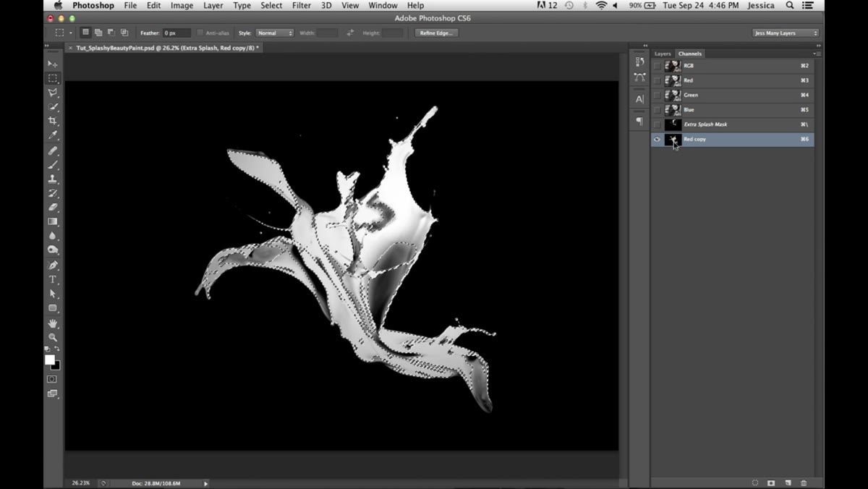
Task: Select the Zoom magnifier tool
Action: 53,337
